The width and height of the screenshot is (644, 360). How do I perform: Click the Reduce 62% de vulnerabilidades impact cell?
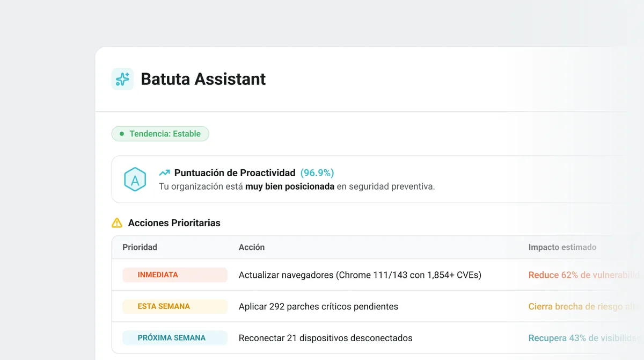(585, 275)
